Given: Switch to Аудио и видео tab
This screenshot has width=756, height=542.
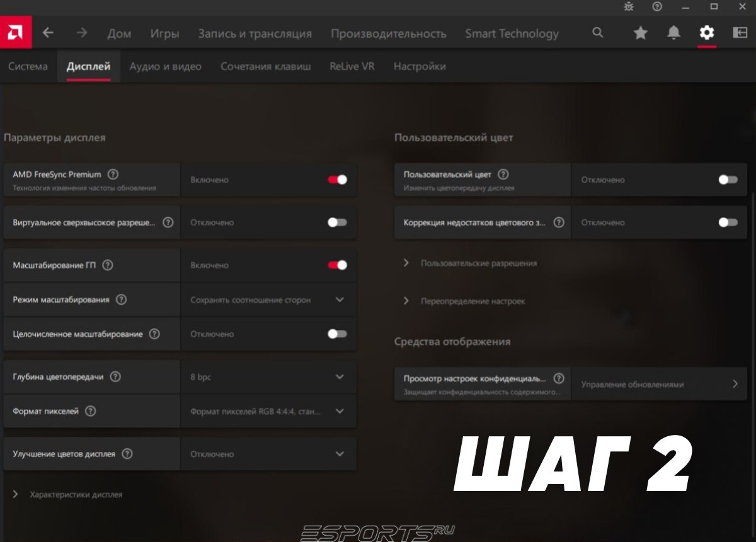Looking at the screenshot, I should (x=165, y=66).
